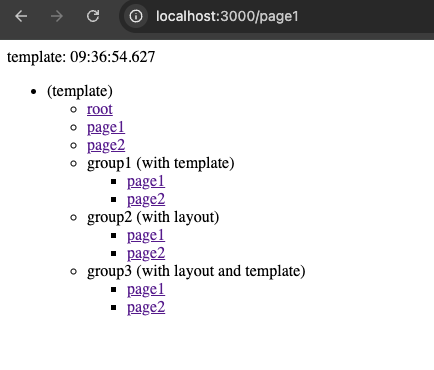Viewport: 434px width, 370px height.
Task: Open page1 under group1 (with template)
Action: tap(146, 182)
